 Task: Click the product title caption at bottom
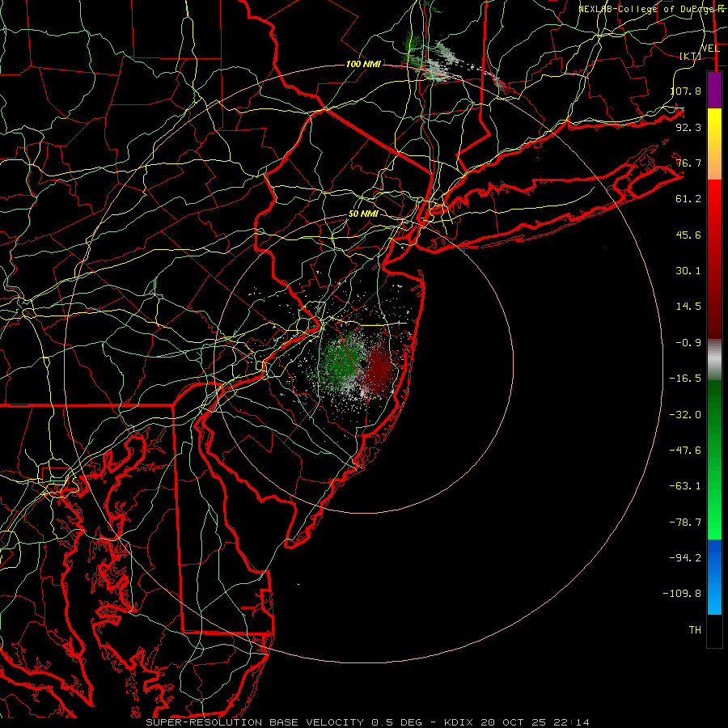(368, 722)
